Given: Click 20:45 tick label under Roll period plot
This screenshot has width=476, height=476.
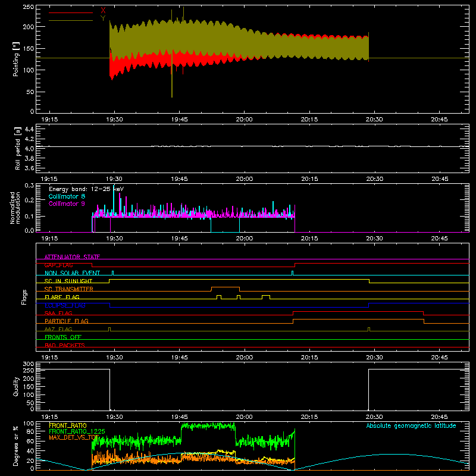Looking at the screenshot, I should tap(440, 179).
